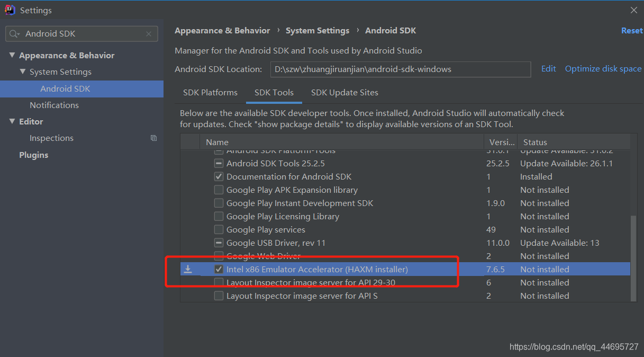Collapse the Appearance & Behavior tree node

[x=12, y=56]
